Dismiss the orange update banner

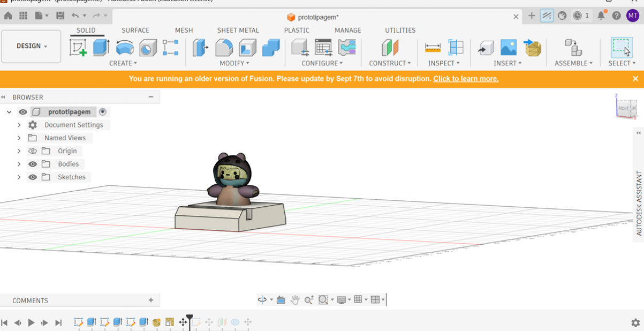click(x=635, y=79)
